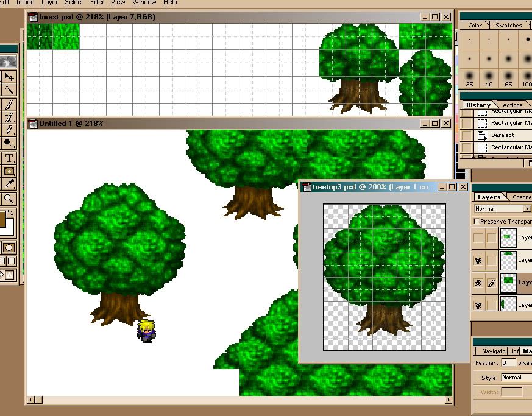This screenshot has height=416, width=532.
Task: Click the treetop3.psd document icon in title bar
Action: coord(307,187)
